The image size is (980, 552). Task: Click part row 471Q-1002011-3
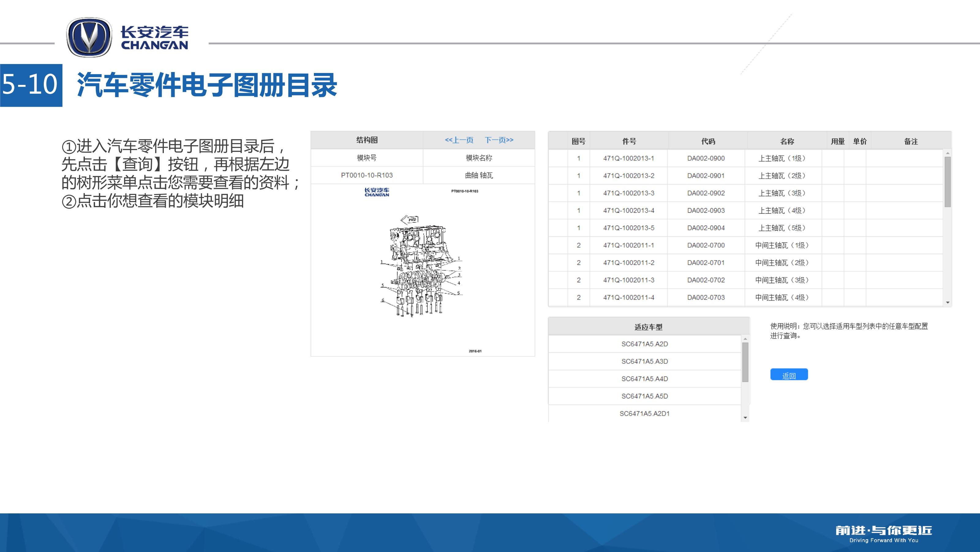[x=628, y=280]
